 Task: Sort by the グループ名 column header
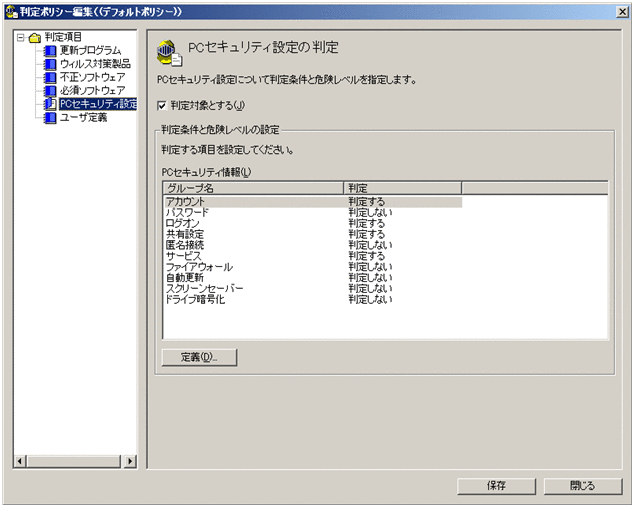[x=254, y=188]
